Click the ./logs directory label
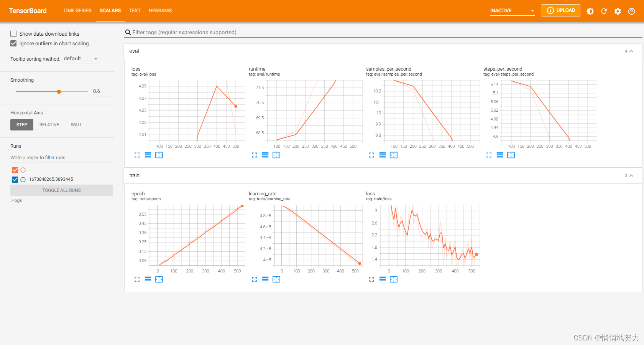The height and width of the screenshot is (345, 644). (x=16, y=201)
